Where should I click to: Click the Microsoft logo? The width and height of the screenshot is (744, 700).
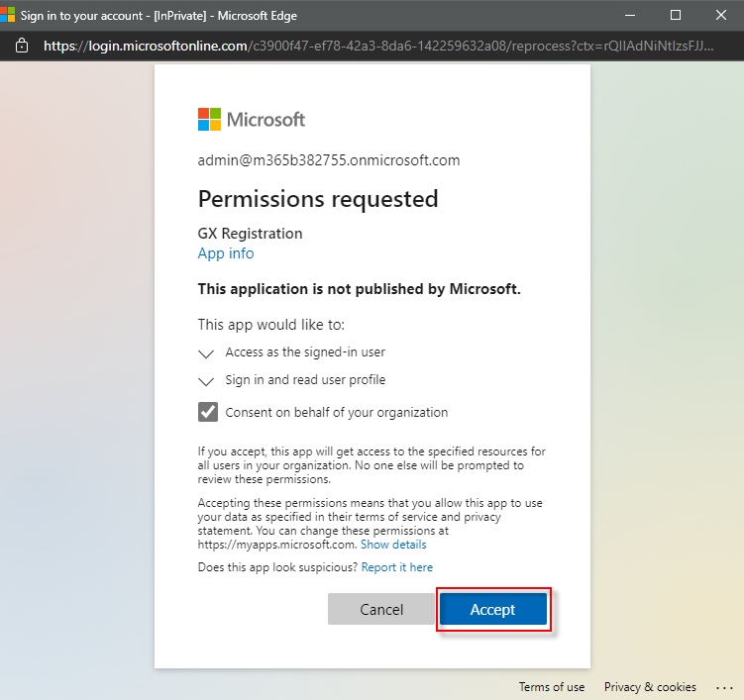click(x=252, y=120)
